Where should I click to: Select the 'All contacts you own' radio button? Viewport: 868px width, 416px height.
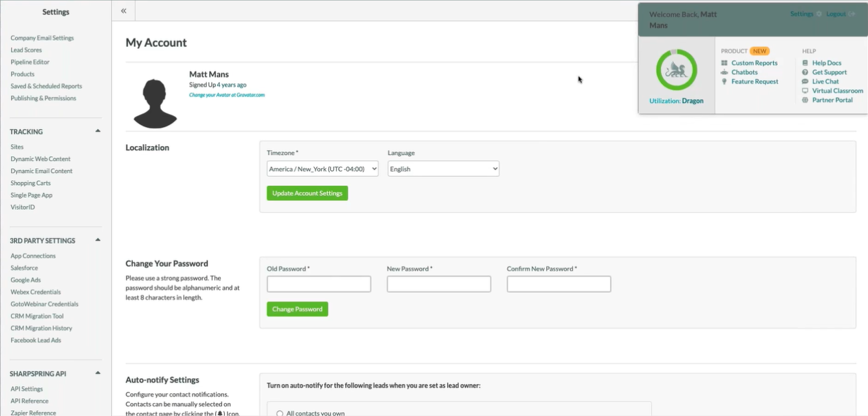click(x=280, y=413)
